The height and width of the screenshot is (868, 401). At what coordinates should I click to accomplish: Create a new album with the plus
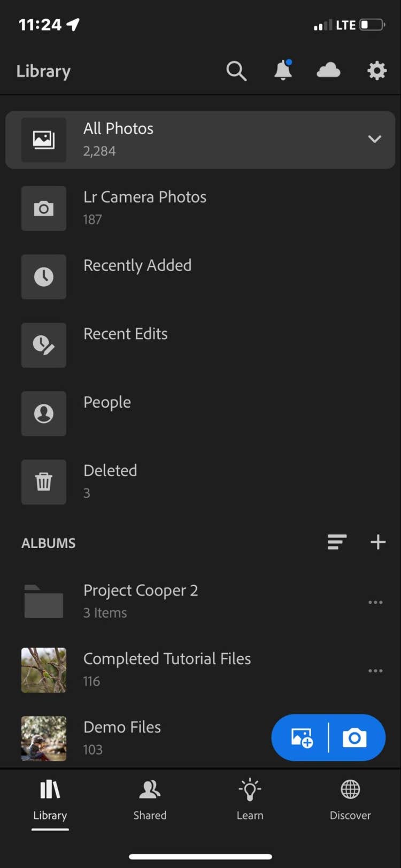coord(377,542)
